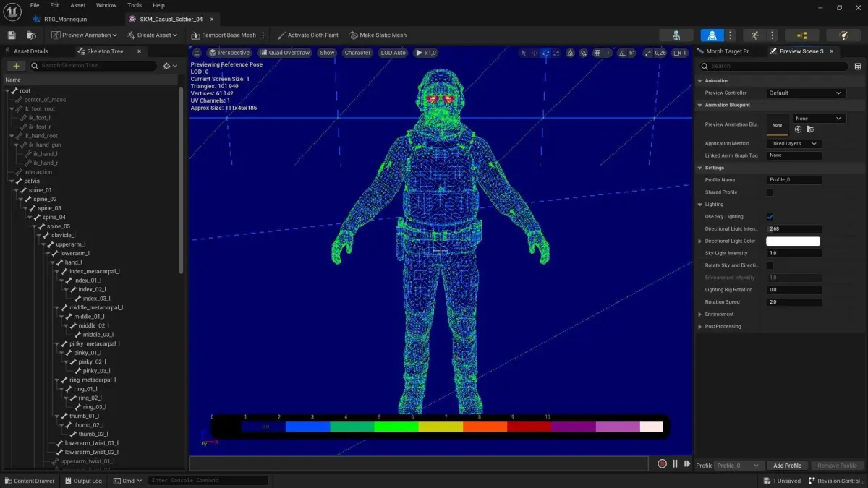Select the viewport Translate mode icon
The height and width of the screenshot is (488, 868).
tap(535, 53)
